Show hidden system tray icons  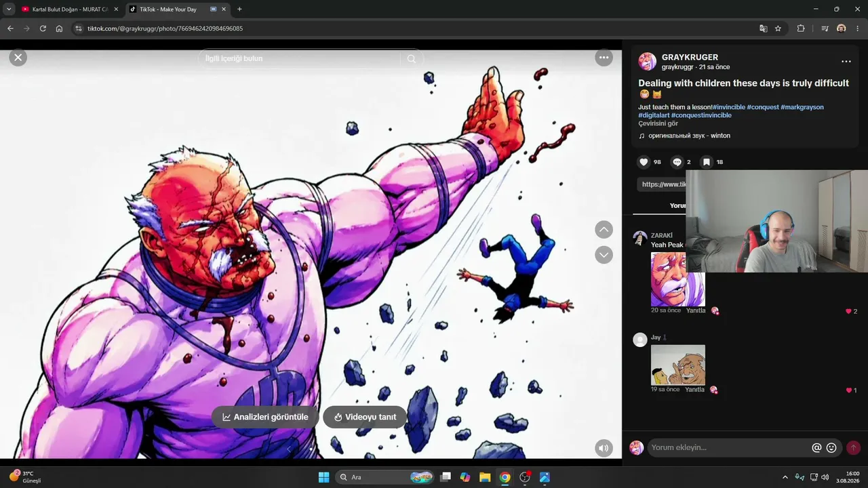[785, 477]
